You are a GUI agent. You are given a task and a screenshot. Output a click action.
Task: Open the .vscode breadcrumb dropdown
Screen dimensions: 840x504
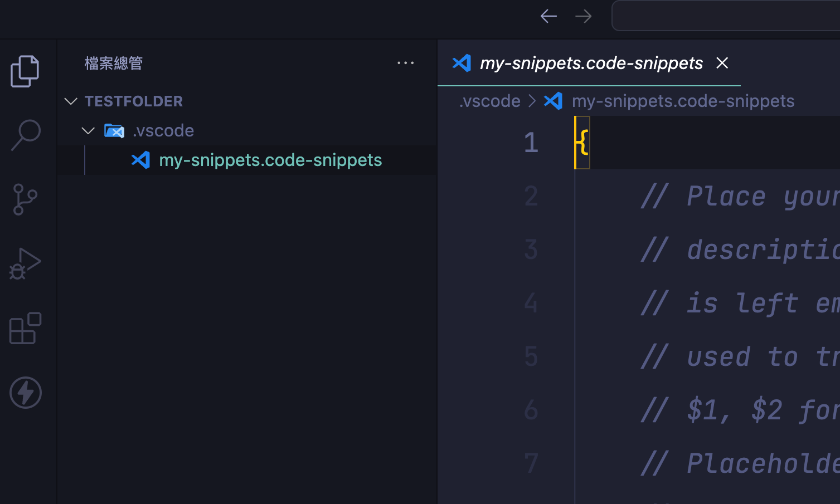[489, 101]
